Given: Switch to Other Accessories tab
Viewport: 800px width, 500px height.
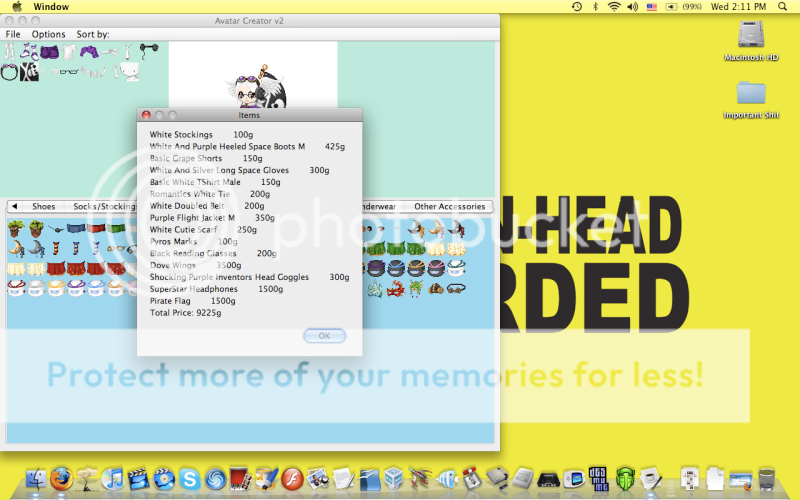Looking at the screenshot, I should pos(449,207).
